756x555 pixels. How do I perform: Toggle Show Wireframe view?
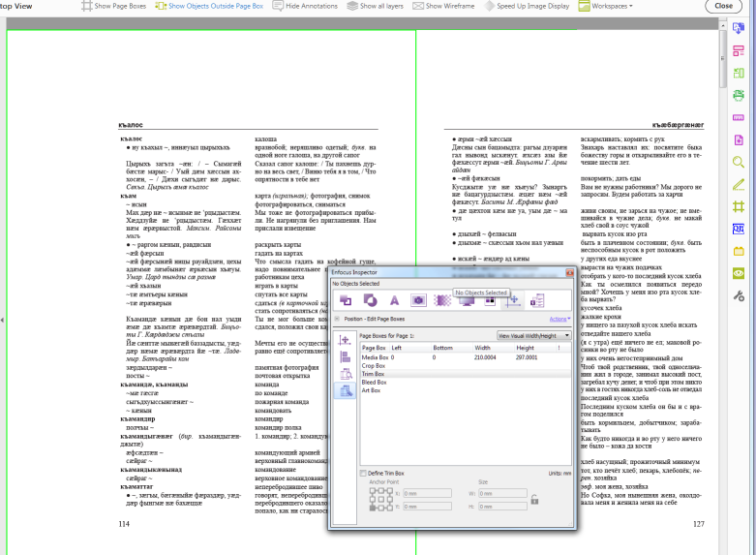tap(443, 6)
